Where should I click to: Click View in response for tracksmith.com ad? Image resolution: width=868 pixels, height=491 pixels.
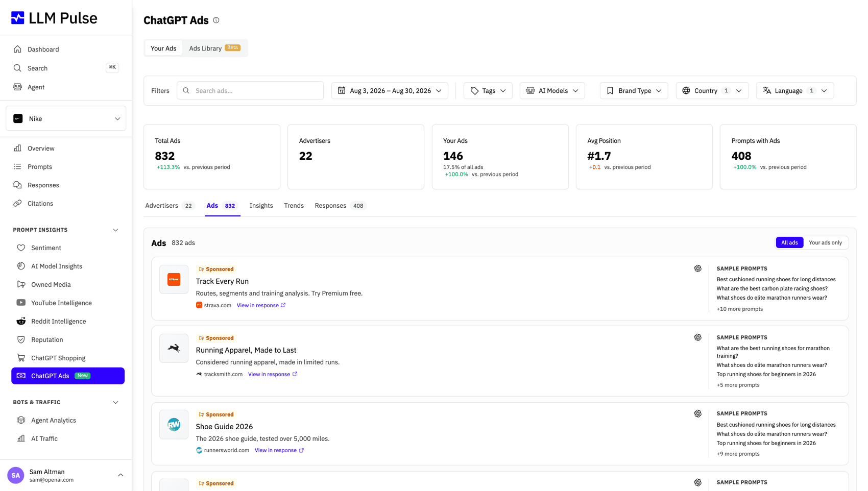click(273, 374)
